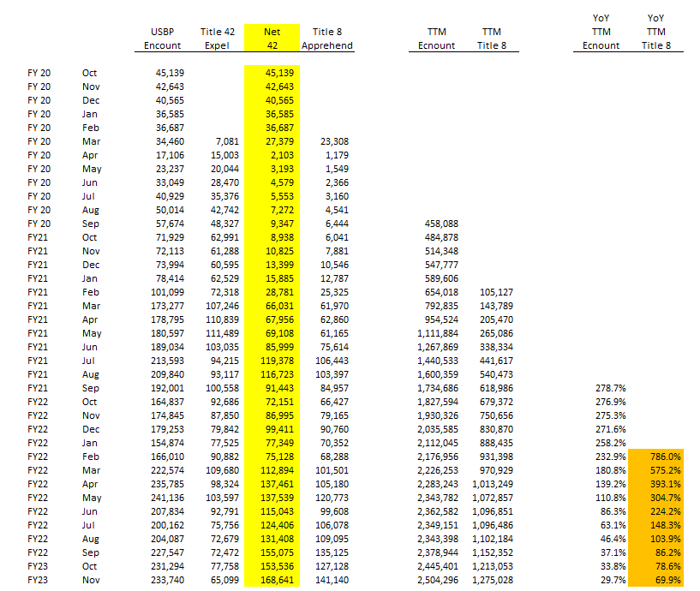Click the YoY value 29.7%
The width and height of the screenshot is (700, 591).
(x=613, y=580)
